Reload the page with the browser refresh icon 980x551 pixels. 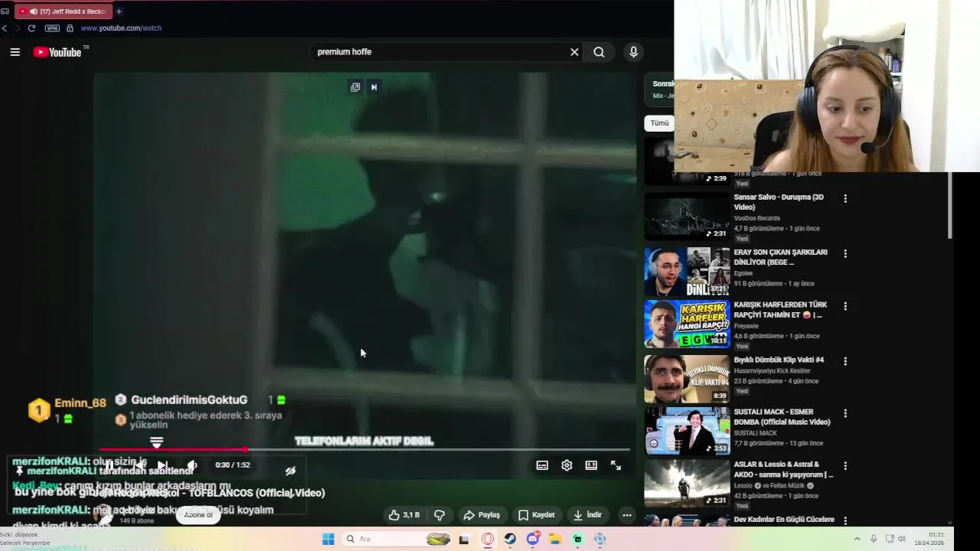point(31,28)
